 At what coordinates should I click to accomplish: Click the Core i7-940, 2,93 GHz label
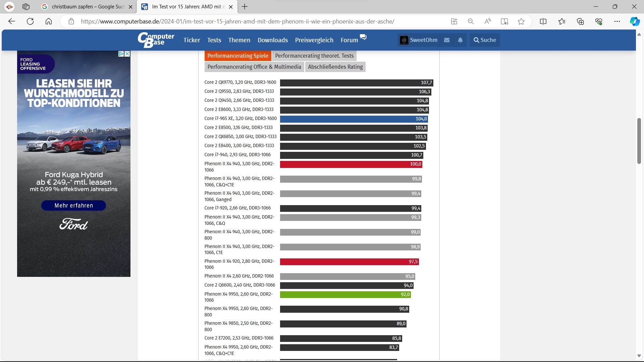[x=237, y=155]
